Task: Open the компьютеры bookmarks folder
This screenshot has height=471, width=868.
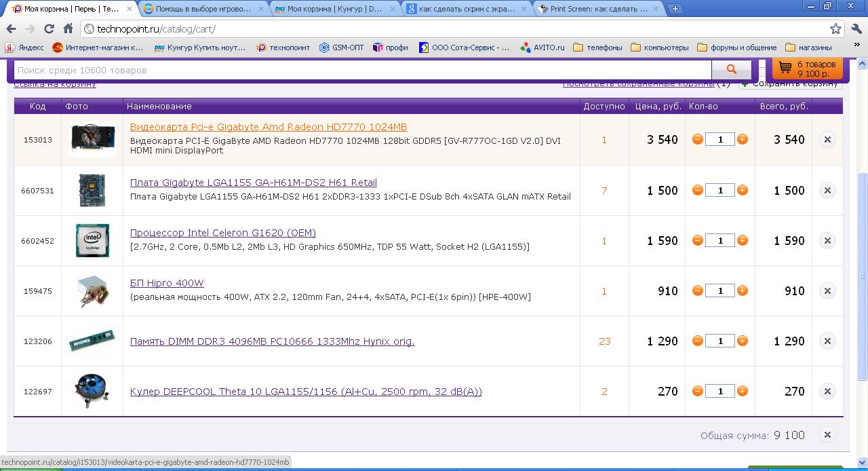Action: (x=659, y=48)
